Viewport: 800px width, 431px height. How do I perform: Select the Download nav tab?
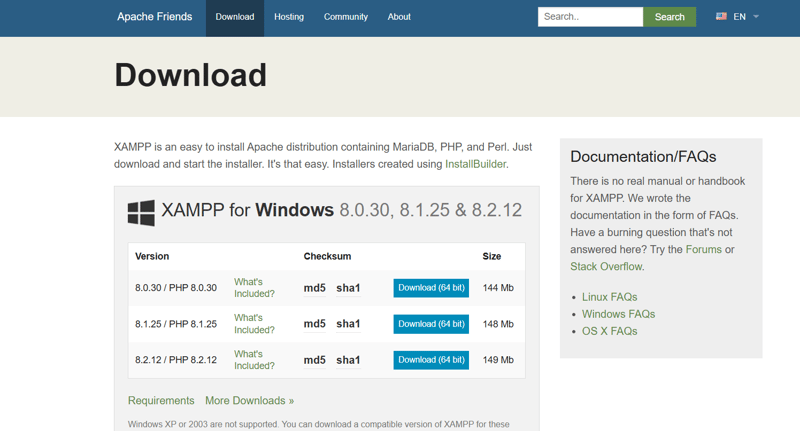pyautogui.click(x=235, y=17)
